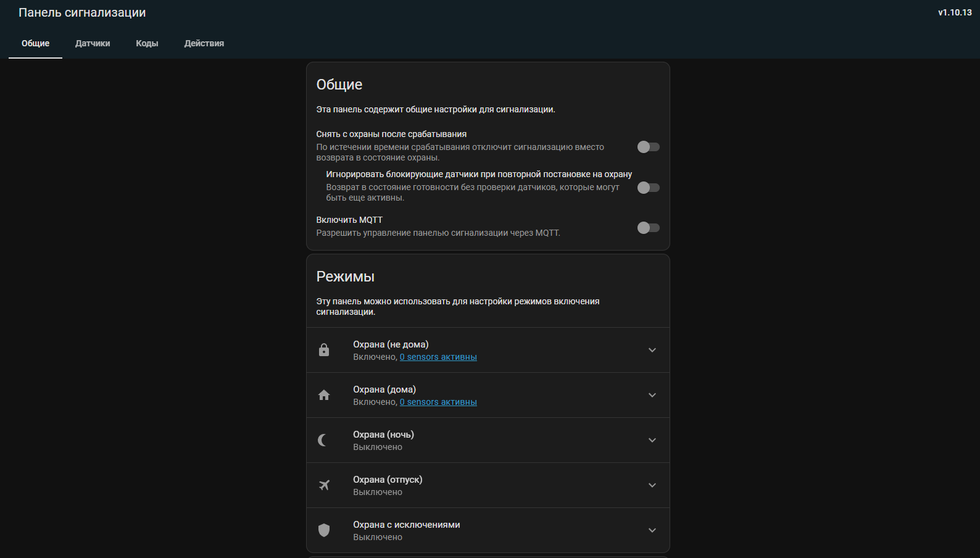Click the Включить MQTT setting label

pyautogui.click(x=349, y=220)
